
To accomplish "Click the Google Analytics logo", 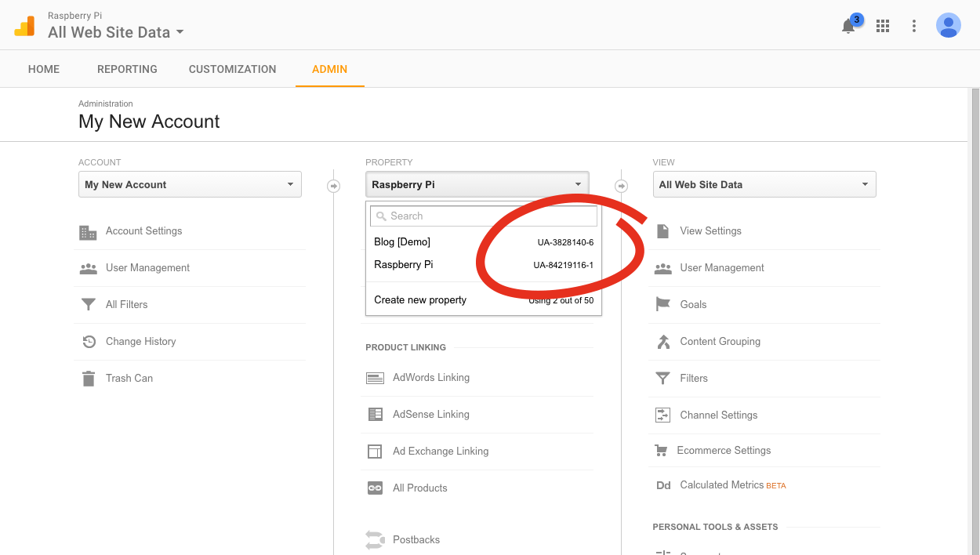I will [24, 26].
